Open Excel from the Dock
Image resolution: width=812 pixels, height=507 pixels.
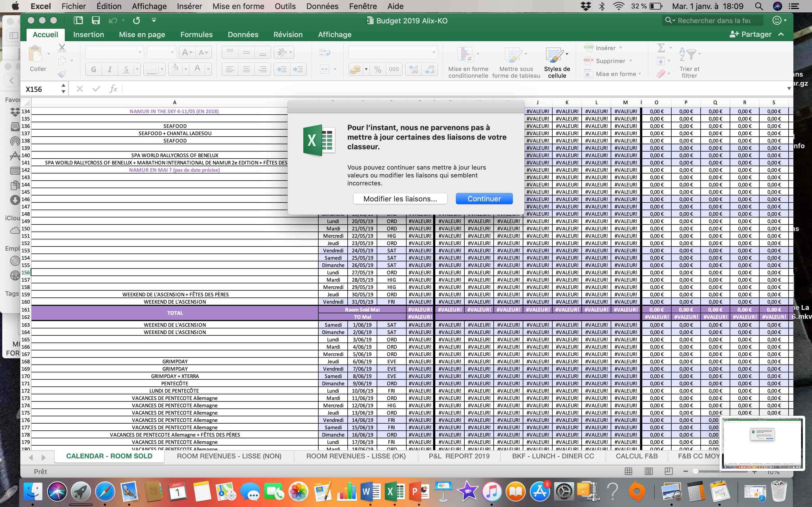click(395, 492)
